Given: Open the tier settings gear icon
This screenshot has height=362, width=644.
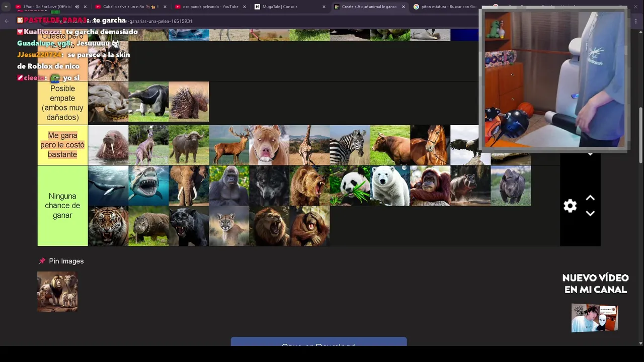Looking at the screenshot, I should (570, 206).
